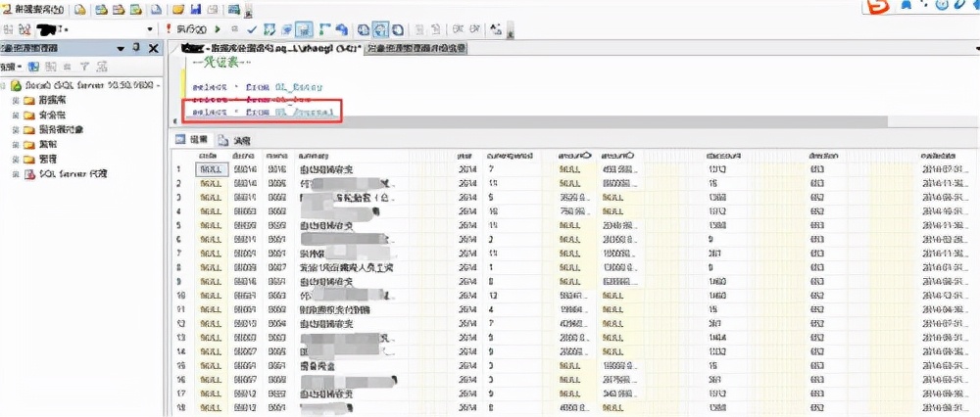The width and height of the screenshot is (980, 417).
Task: Place the cursor in the green comment line
Action: tap(220, 63)
